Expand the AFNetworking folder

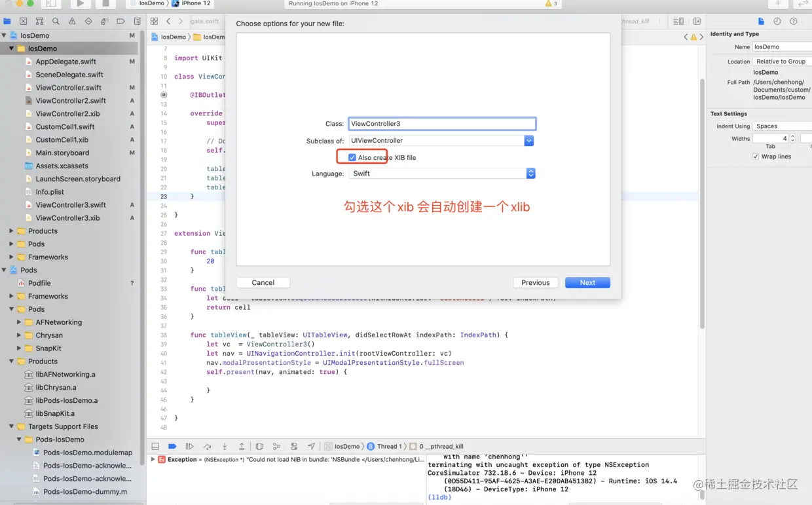click(x=19, y=322)
